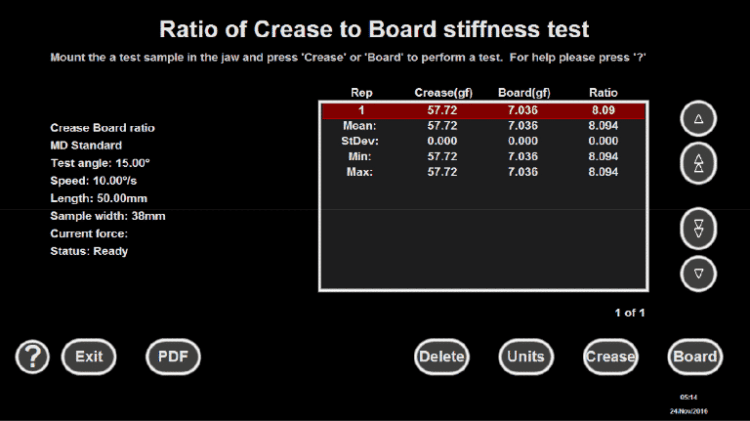Image resolution: width=750 pixels, height=421 pixels.
Task: Start a Crease stiffness test
Action: (610, 356)
